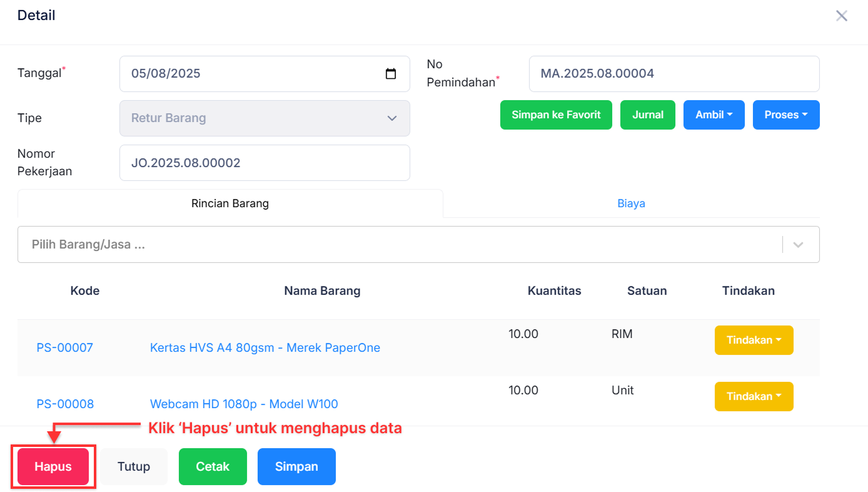Open Webcam HD 1080p item link
868x492 pixels.
click(244, 404)
